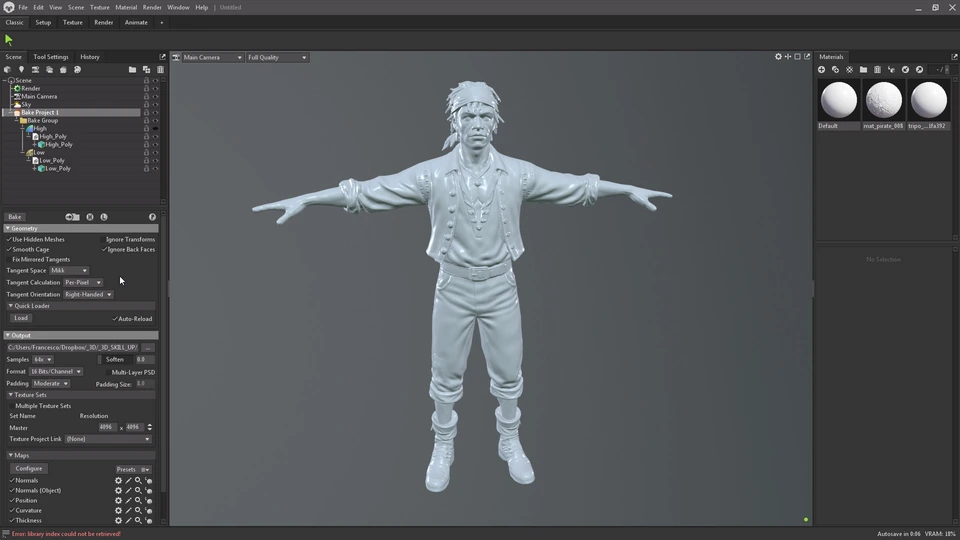This screenshot has width=960, height=540.
Task: Open the maps Presets button
Action: [132, 470]
